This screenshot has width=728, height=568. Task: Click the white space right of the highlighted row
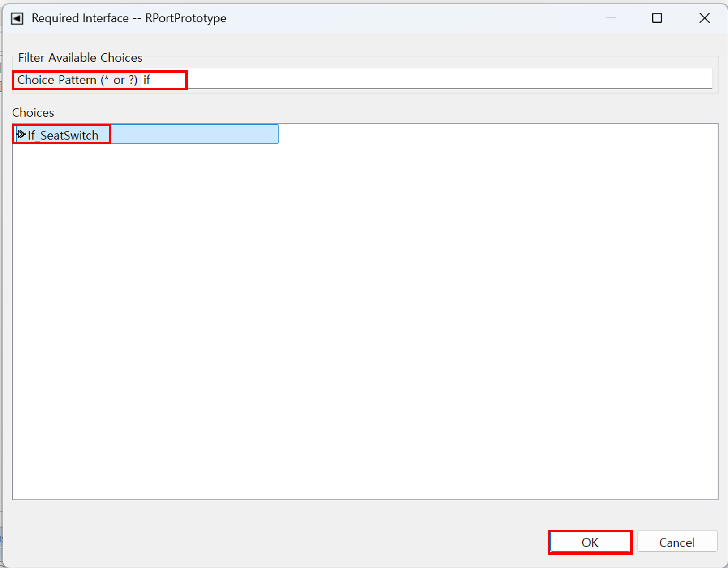click(492, 134)
